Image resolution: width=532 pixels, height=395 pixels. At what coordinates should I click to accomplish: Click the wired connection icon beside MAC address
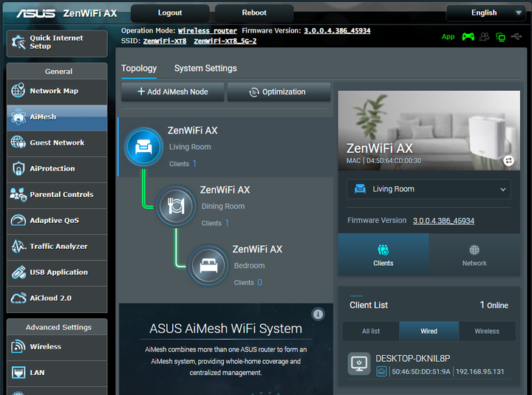click(381, 371)
